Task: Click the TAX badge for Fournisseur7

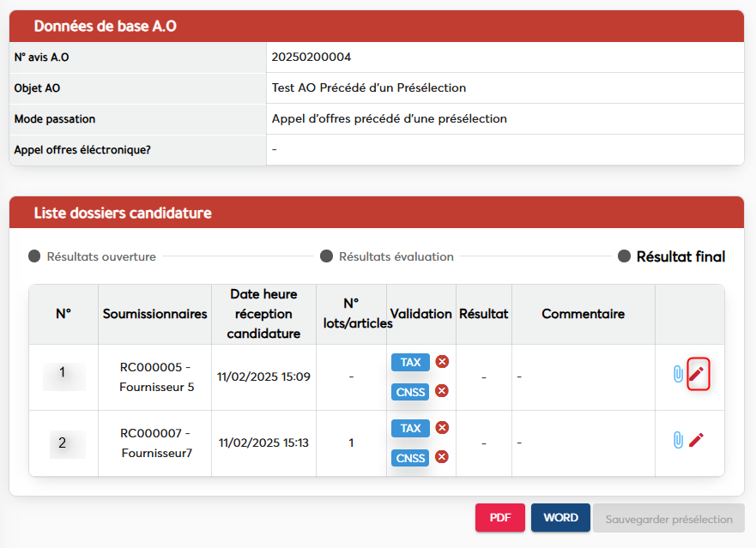Action: pos(410,428)
